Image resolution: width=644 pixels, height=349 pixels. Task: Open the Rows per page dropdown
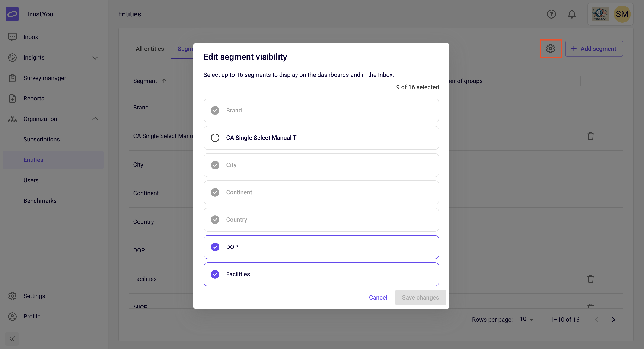tap(527, 319)
